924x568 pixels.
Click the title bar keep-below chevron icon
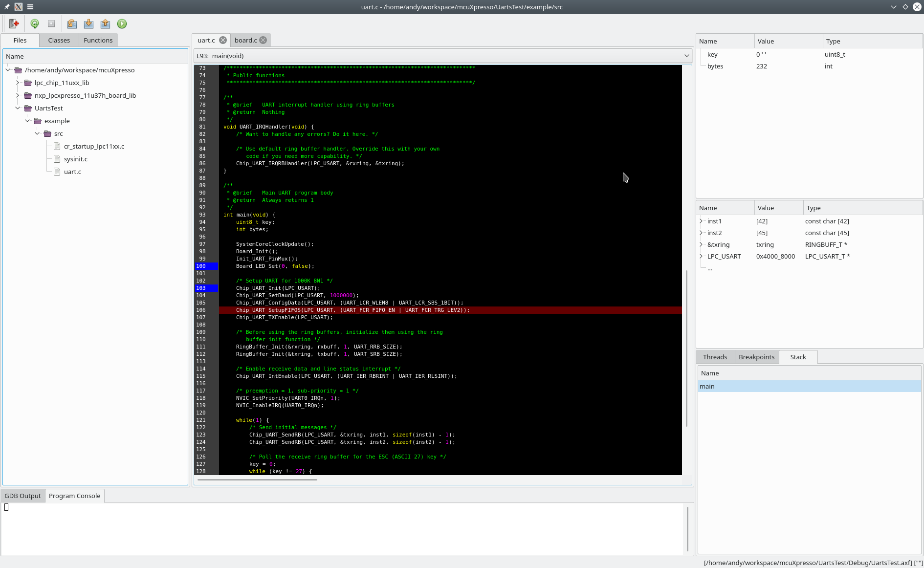pos(894,7)
